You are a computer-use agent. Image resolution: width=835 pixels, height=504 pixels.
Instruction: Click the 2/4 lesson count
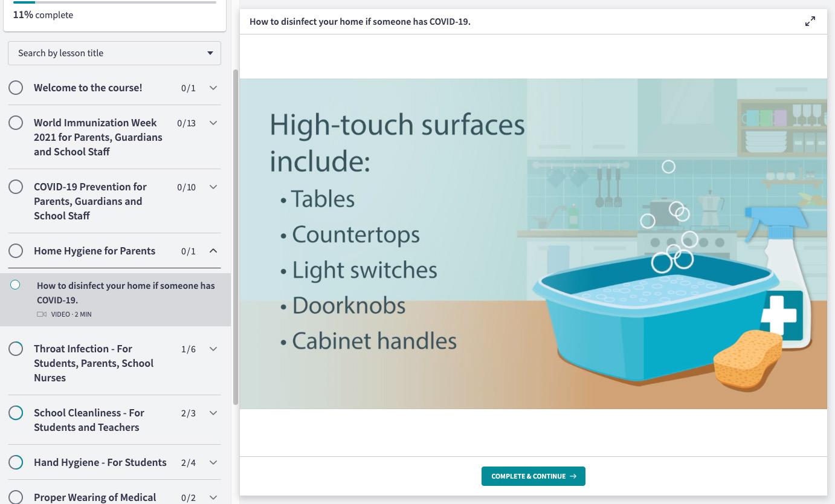189,463
